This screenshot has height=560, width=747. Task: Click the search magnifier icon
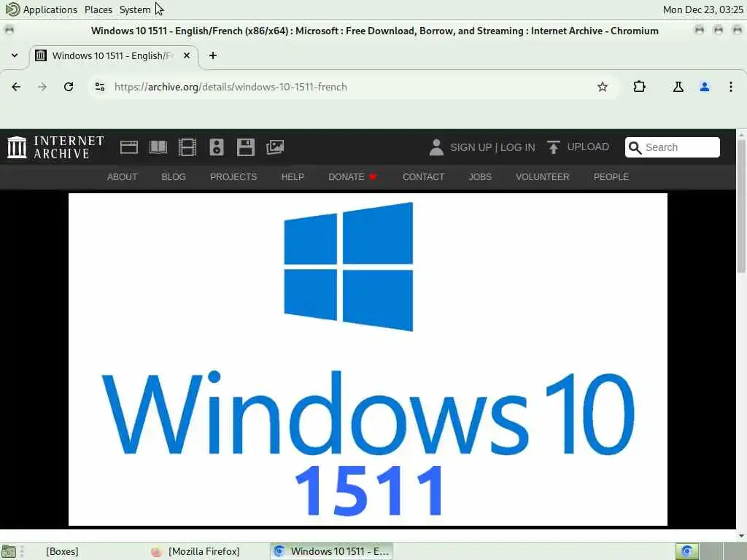pos(635,147)
